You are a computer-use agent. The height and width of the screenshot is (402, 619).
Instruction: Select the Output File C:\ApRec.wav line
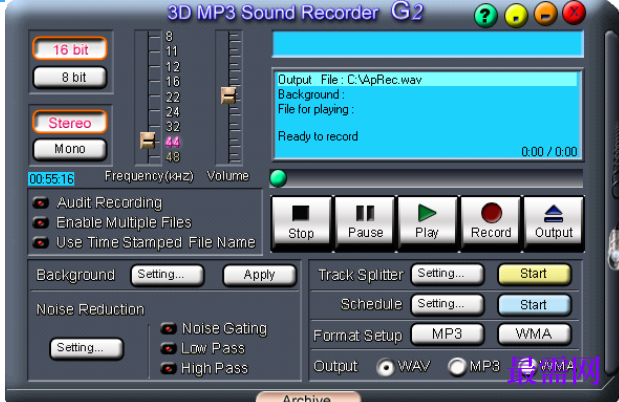tap(426, 80)
